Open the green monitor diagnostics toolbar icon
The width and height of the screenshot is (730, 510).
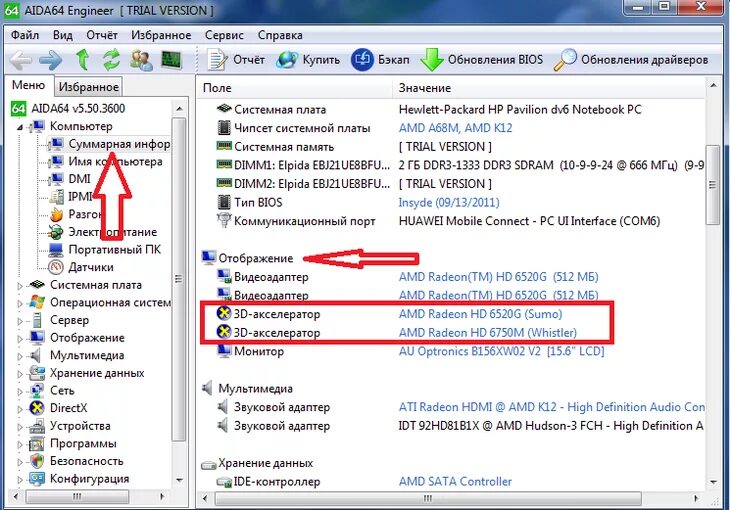(171, 60)
